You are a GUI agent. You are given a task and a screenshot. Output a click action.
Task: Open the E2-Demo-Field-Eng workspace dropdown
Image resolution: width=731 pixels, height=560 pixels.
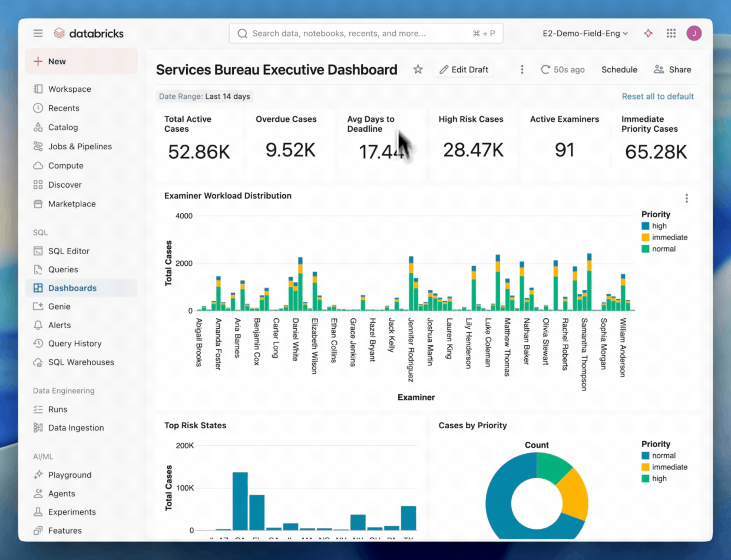click(x=585, y=33)
